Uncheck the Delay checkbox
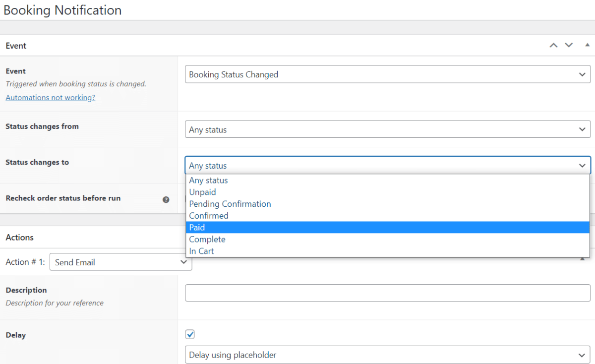The width and height of the screenshot is (595, 364). 190,334
